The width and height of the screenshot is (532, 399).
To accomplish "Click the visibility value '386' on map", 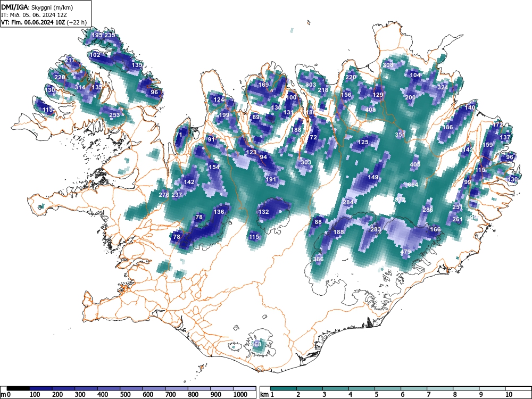I will [318, 259].
